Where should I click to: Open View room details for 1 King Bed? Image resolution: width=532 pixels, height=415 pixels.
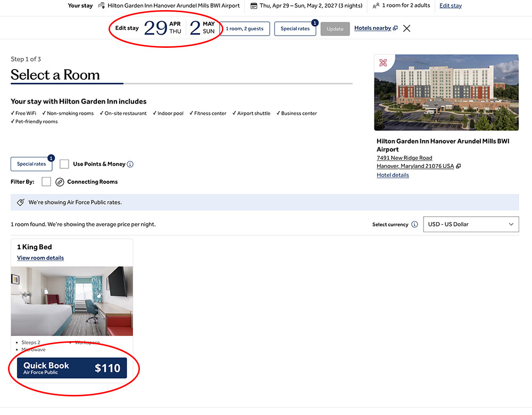tap(40, 258)
